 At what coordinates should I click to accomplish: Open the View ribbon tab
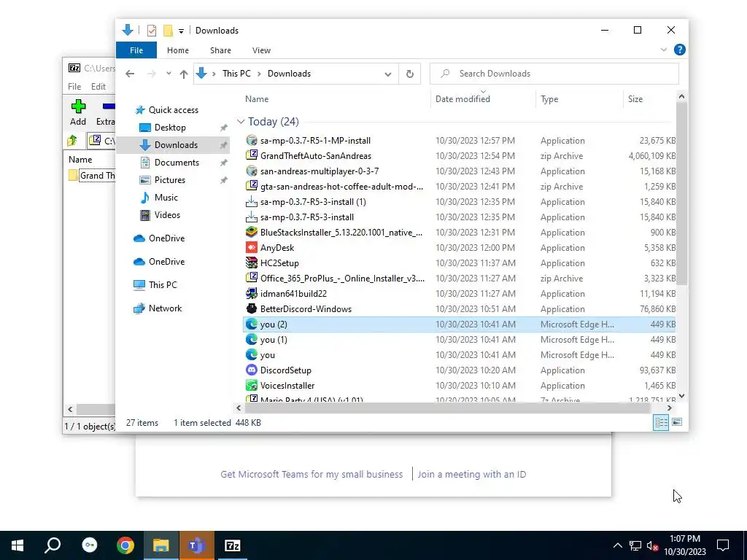[261, 50]
